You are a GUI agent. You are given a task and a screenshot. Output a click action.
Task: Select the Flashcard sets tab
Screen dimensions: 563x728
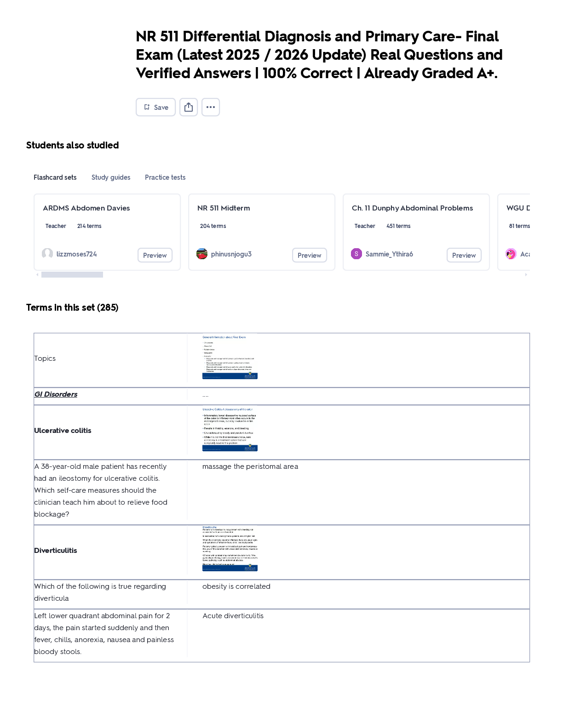(55, 177)
